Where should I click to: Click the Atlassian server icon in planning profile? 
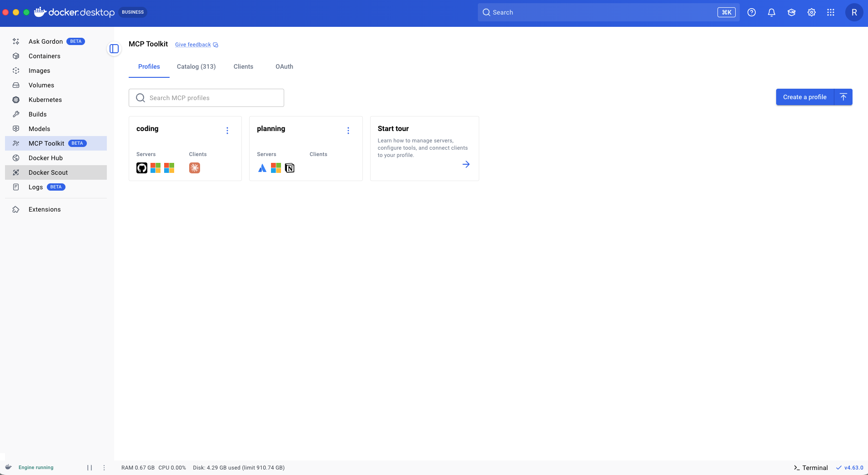262,168
